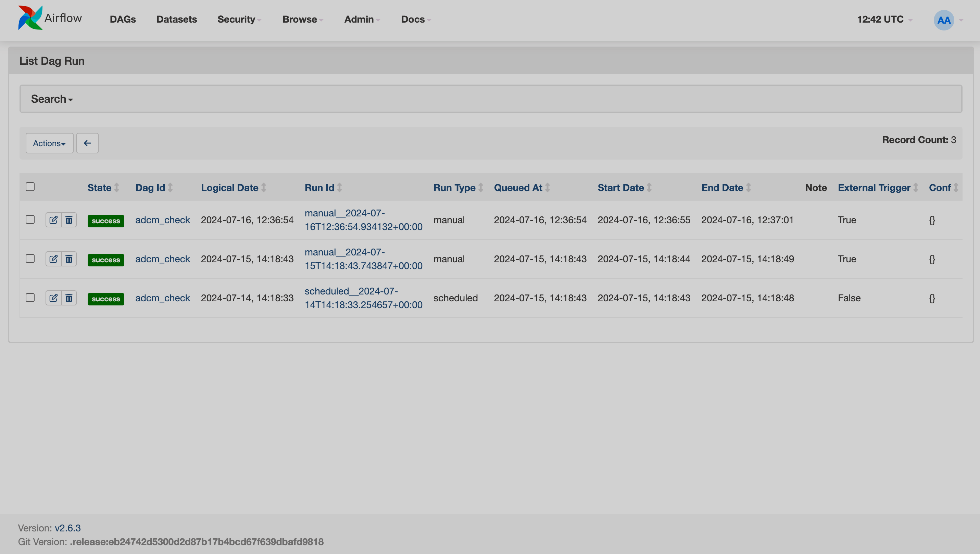This screenshot has width=980, height=554.
Task: Click the back arrow next to Actions
Action: coord(87,143)
